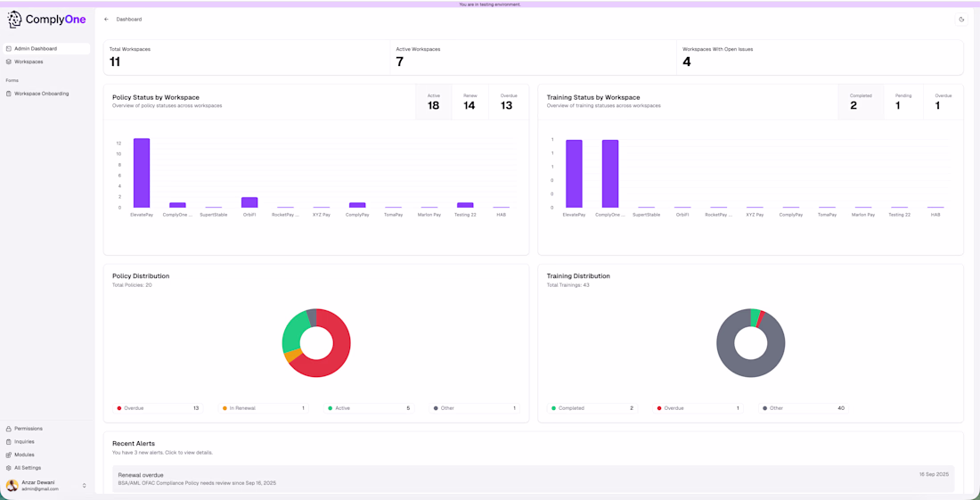980x500 pixels.
Task: Toggle dark mode moon icon
Action: tap(962, 20)
